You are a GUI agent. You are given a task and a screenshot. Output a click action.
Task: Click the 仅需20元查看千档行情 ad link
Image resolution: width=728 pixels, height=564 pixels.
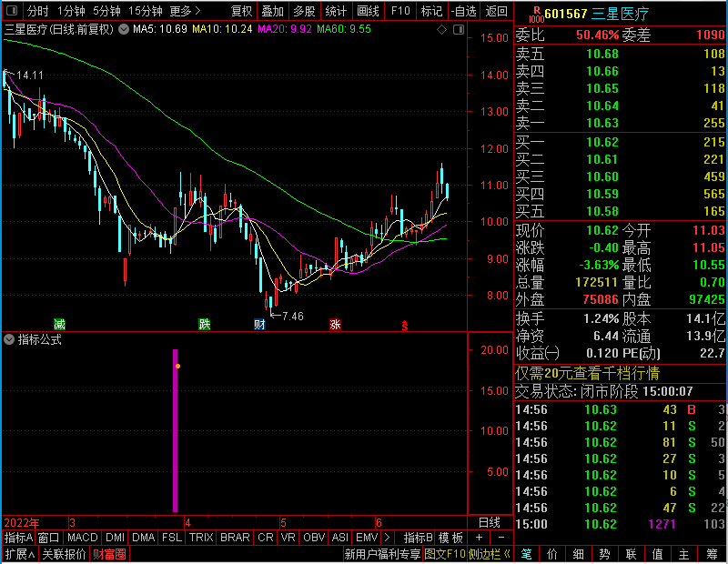pyautogui.click(x=587, y=373)
